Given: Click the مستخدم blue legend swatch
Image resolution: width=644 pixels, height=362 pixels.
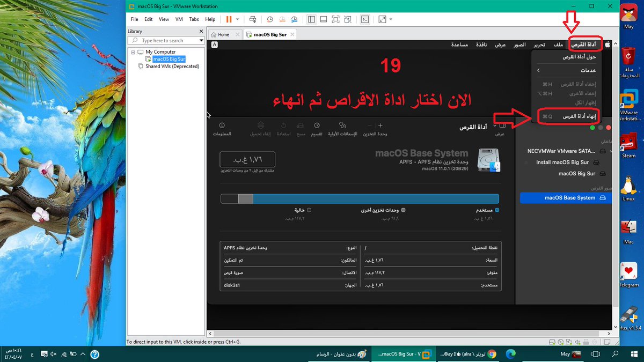Looking at the screenshot, I should click(x=497, y=210).
